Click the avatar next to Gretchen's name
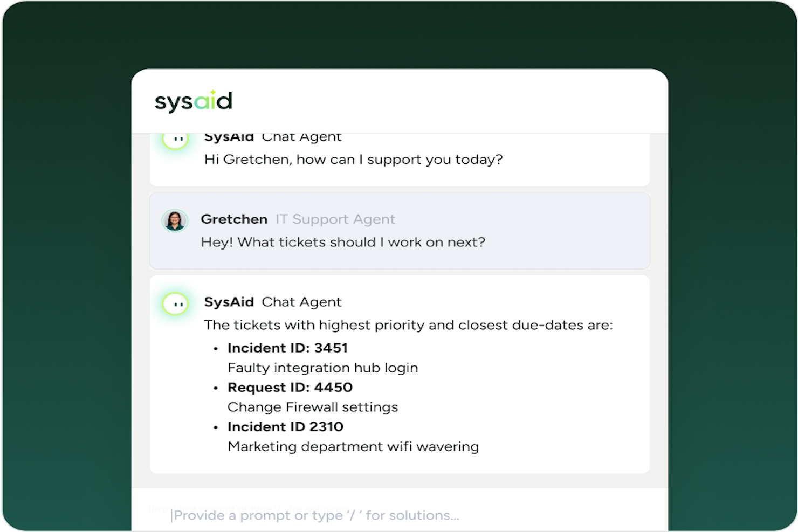798x532 pixels. (x=175, y=220)
